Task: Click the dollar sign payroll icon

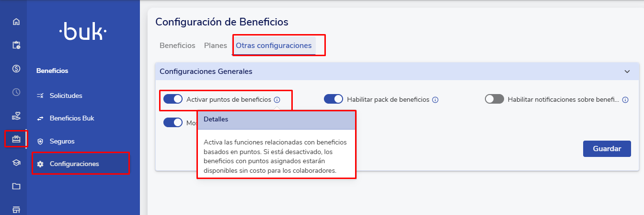Action: tap(16, 69)
